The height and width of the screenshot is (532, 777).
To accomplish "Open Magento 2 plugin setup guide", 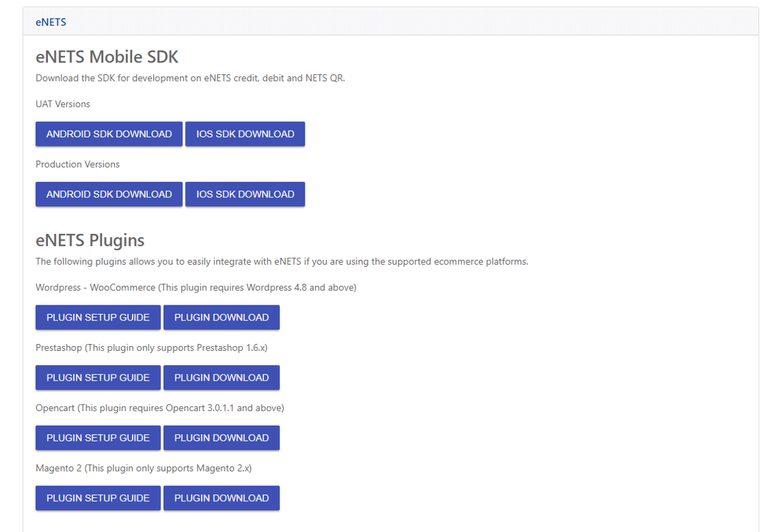I will coord(98,498).
